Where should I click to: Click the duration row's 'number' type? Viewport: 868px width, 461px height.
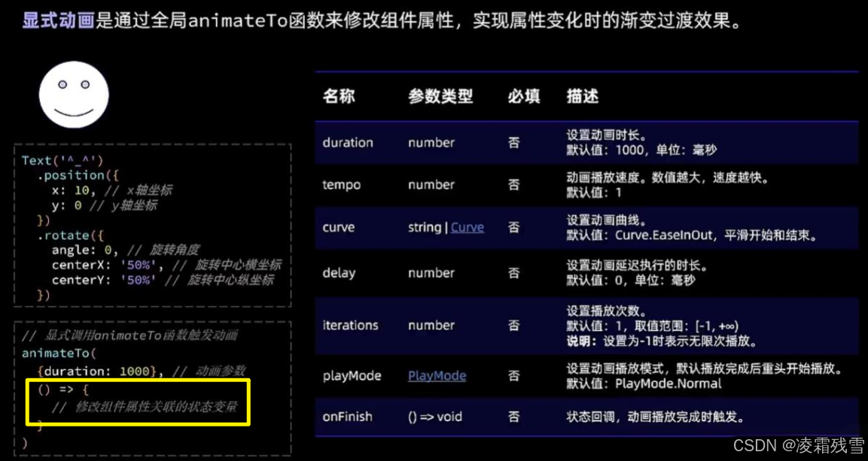pyautogui.click(x=431, y=142)
